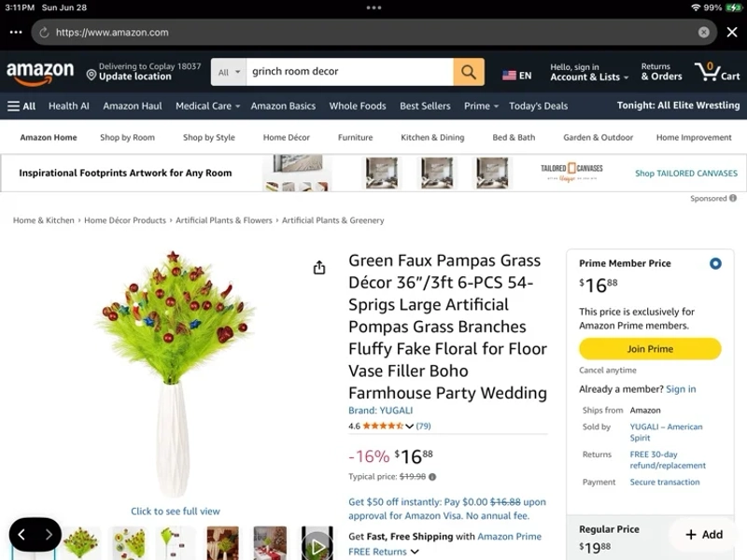Image resolution: width=747 pixels, height=560 pixels.
Task: Open Today's Deals in nav bar
Action: pos(538,105)
